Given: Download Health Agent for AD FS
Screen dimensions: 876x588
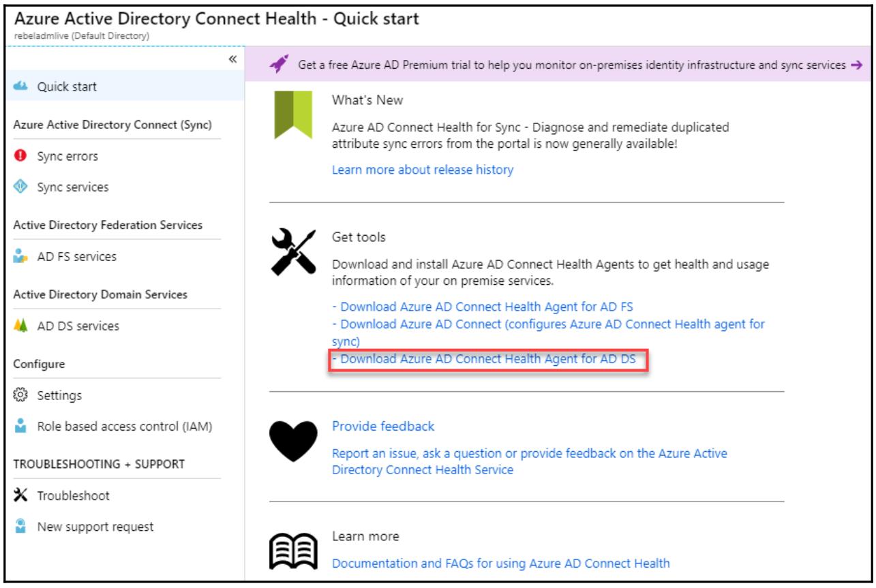Looking at the screenshot, I should coord(487,306).
